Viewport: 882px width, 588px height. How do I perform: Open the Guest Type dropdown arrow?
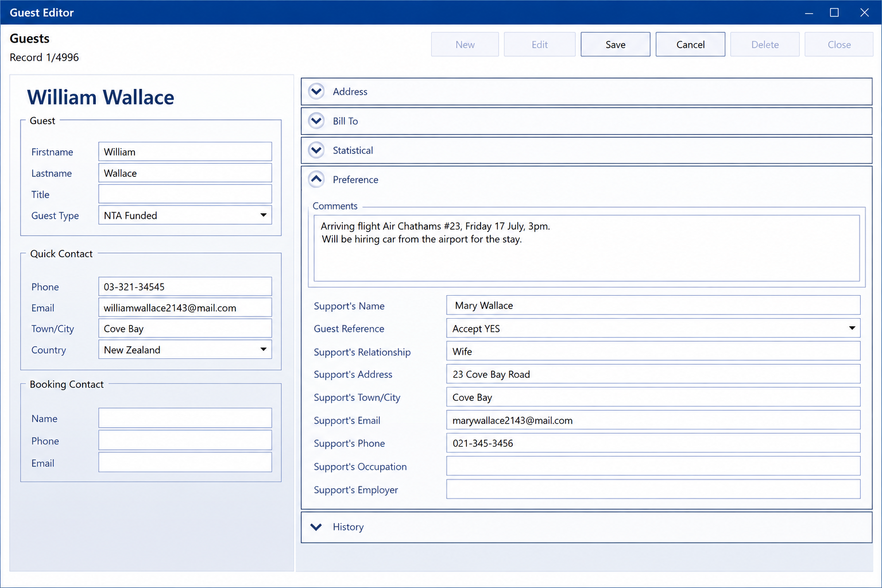point(263,215)
